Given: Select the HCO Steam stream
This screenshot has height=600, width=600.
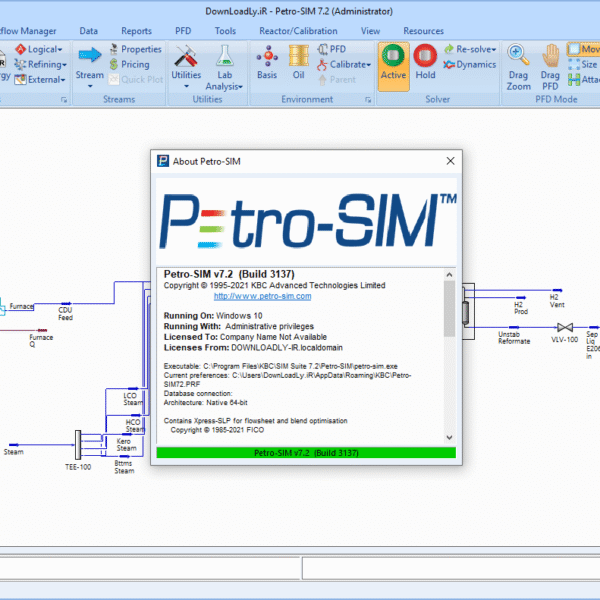Looking at the screenshot, I should pyautogui.click(x=136, y=415).
